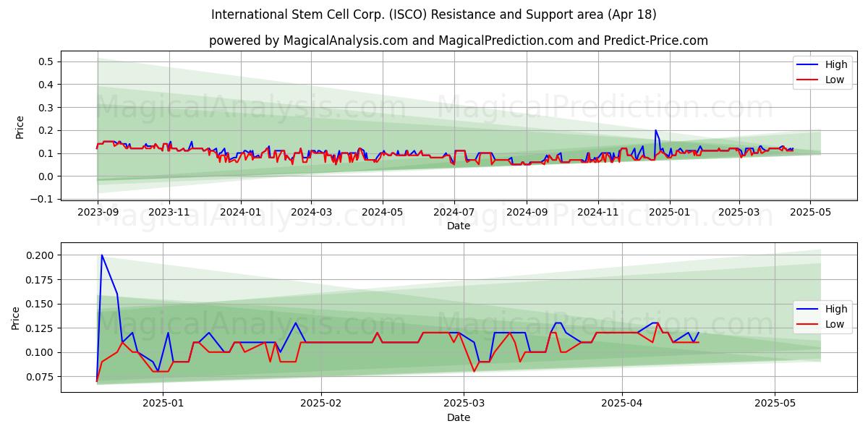
Task: Click the late-December price spike in top chart
Action: point(655,131)
